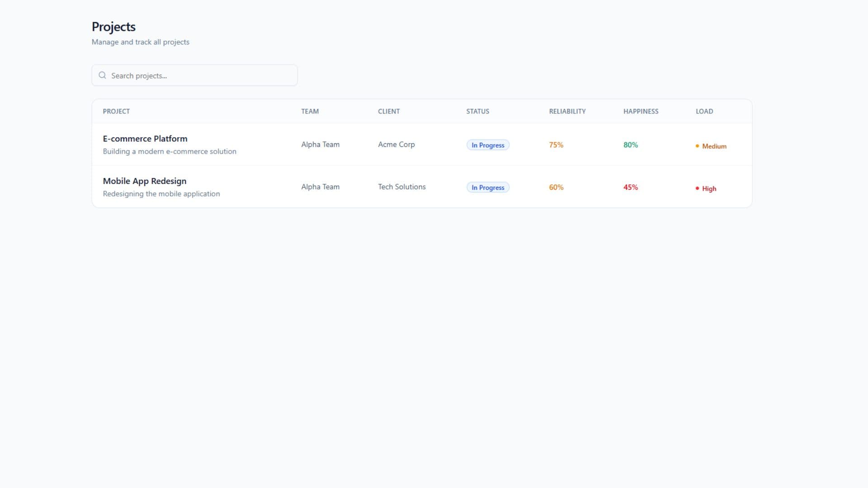
Task: Click the PROJECT column header
Action: 116,112
